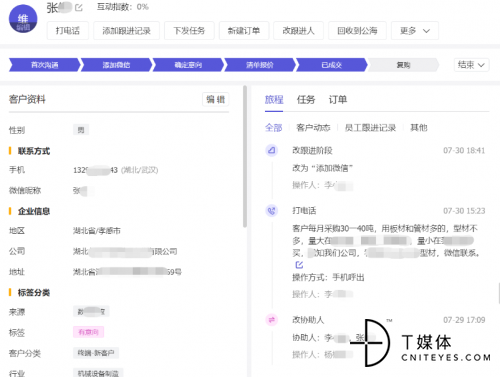The width and height of the screenshot is (500, 377).
Task: Select the 确定意向 pipeline stage
Action: pyautogui.click(x=188, y=65)
